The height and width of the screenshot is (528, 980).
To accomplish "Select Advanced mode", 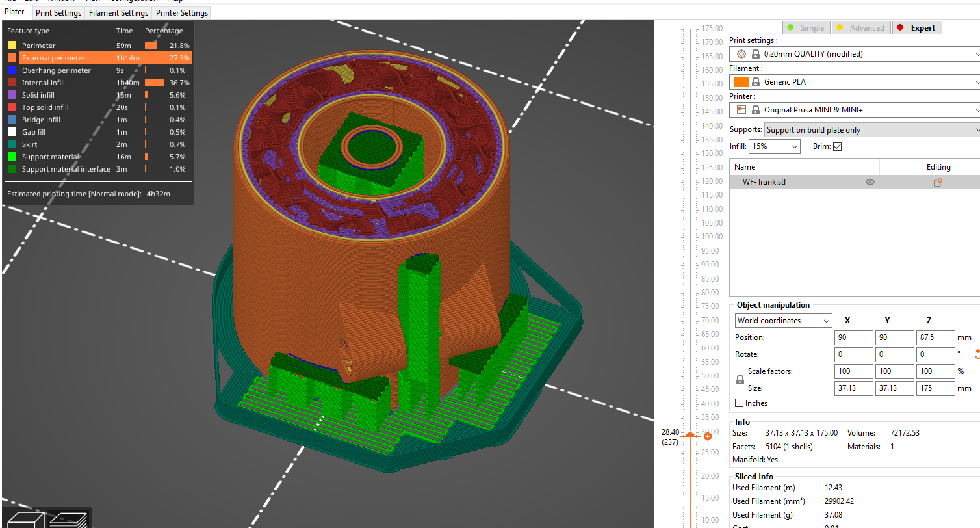I will click(x=860, y=28).
